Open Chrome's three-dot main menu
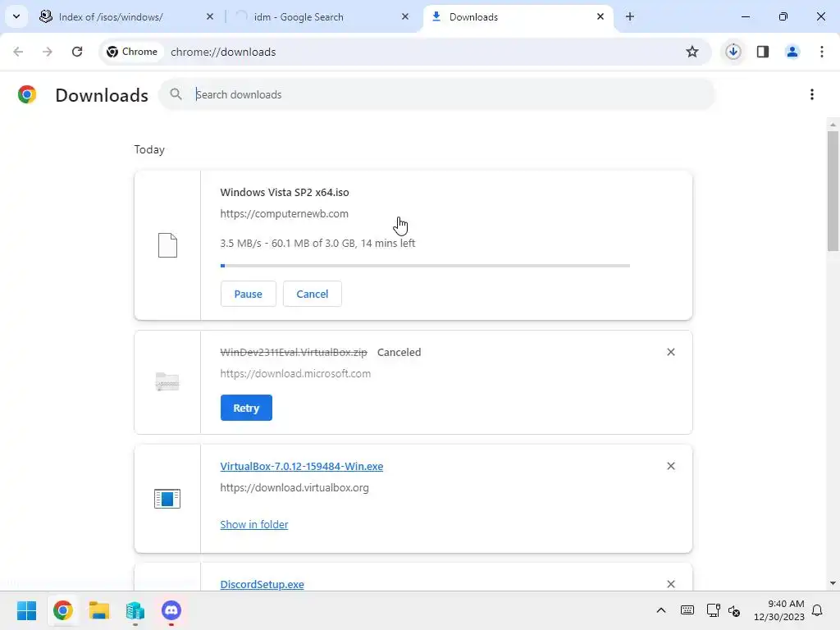 click(x=822, y=52)
